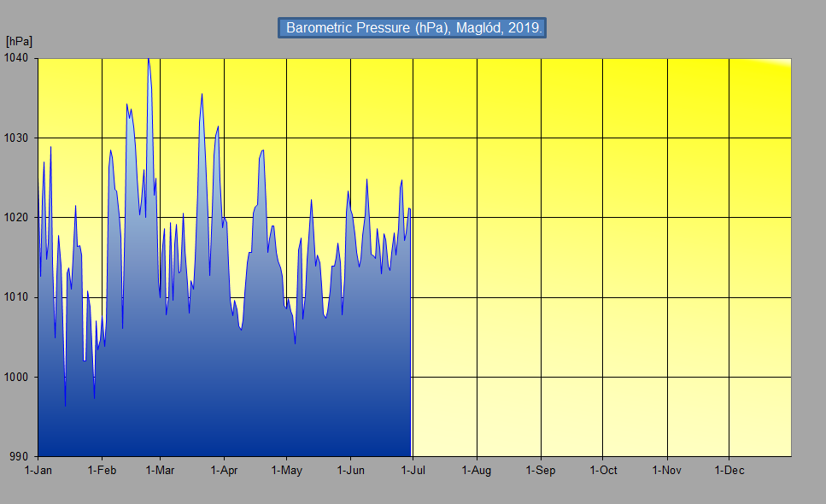Click the 1-Mar date label
826x504 pixels.
point(160,470)
